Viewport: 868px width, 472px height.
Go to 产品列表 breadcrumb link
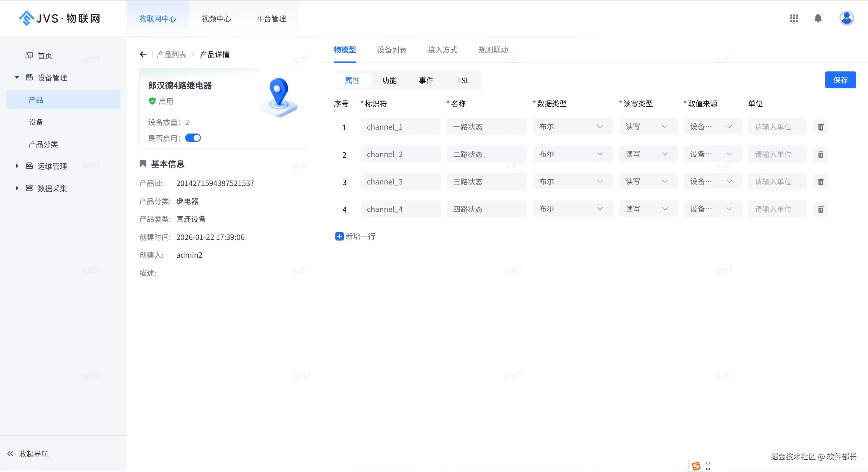click(171, 55)
